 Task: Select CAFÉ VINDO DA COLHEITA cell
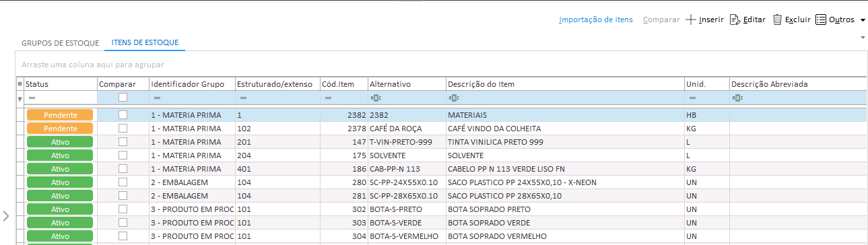565,129
